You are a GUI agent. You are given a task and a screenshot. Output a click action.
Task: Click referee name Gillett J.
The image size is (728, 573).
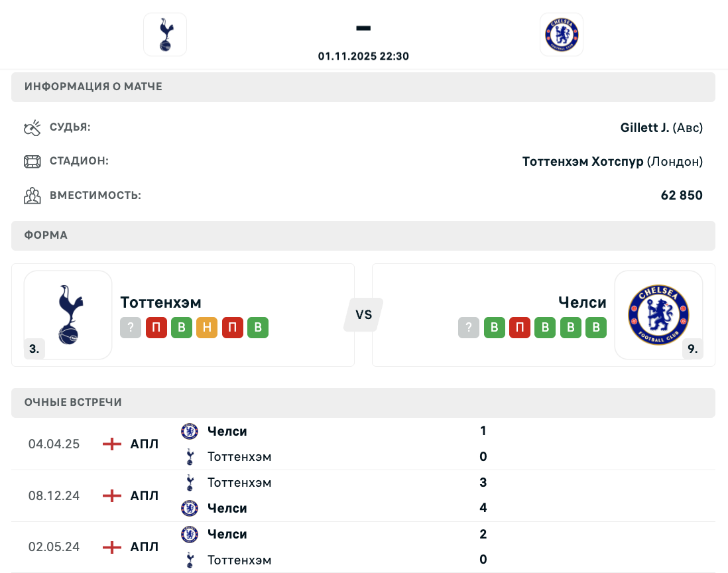pos(644,127)
